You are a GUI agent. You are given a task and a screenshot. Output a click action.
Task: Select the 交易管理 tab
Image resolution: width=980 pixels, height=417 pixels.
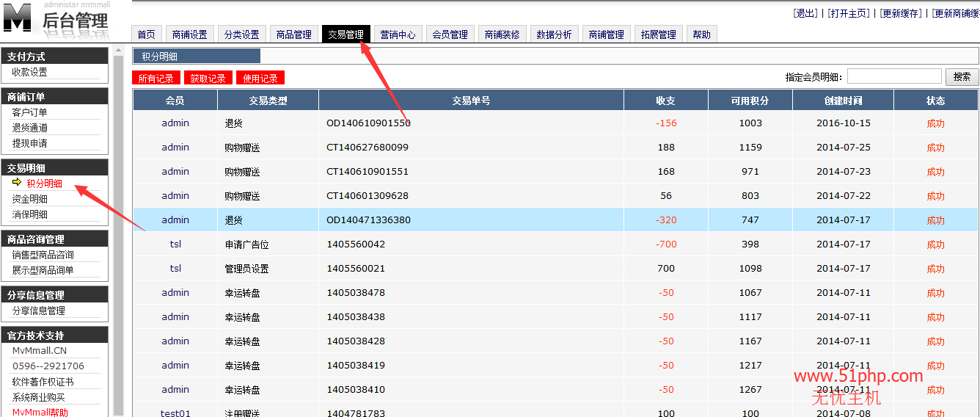[345, 35]
